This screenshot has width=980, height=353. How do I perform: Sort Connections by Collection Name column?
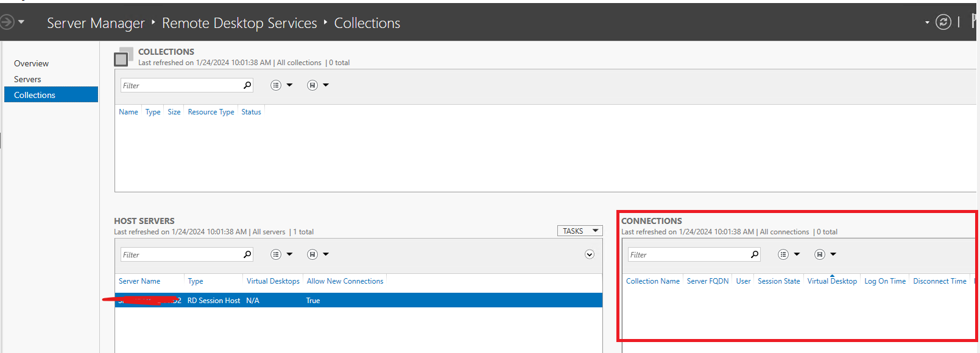coord(653,281)
